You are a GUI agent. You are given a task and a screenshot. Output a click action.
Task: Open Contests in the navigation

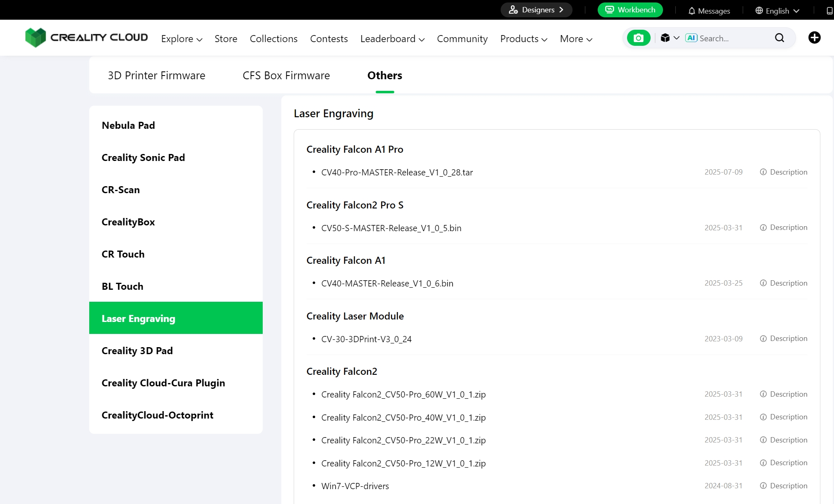pyautogui.click(x=329, y=39)
